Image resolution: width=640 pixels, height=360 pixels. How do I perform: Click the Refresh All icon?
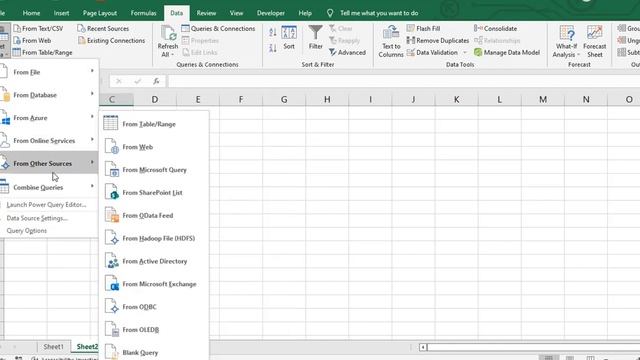point(168,33)
